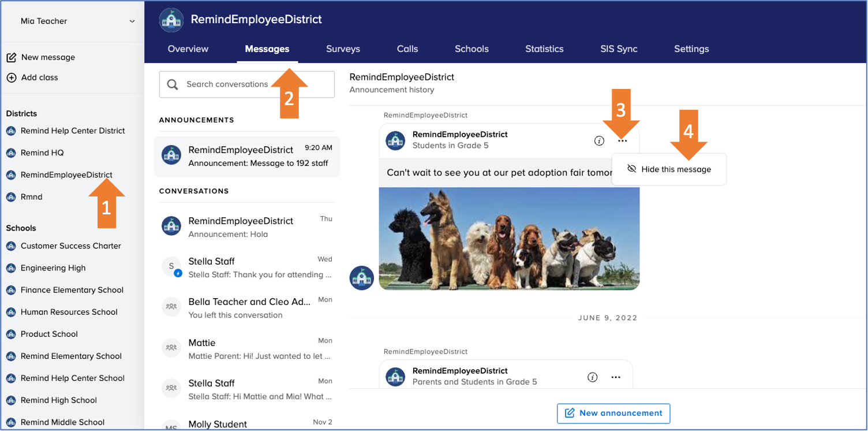Viewport: 868px width, 431px height.
Task: Open Molly Student conversation
Action: click(247, 425)
